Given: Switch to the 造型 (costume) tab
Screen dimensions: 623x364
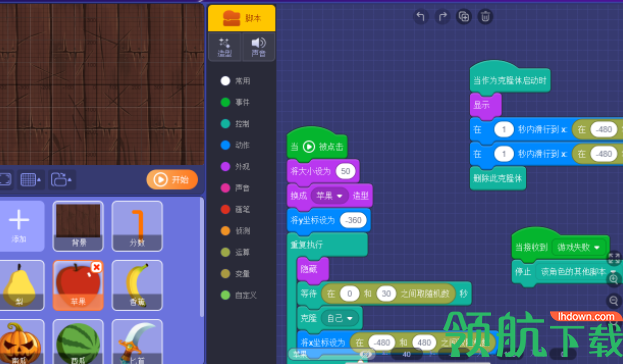Looking at the screenshot, I should click(225, 47).
